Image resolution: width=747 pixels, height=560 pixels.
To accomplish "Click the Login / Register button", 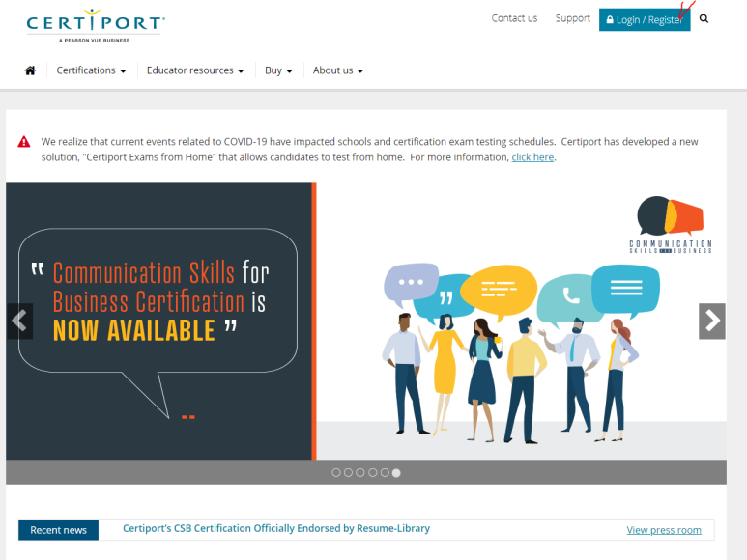I will click(645, 20).
